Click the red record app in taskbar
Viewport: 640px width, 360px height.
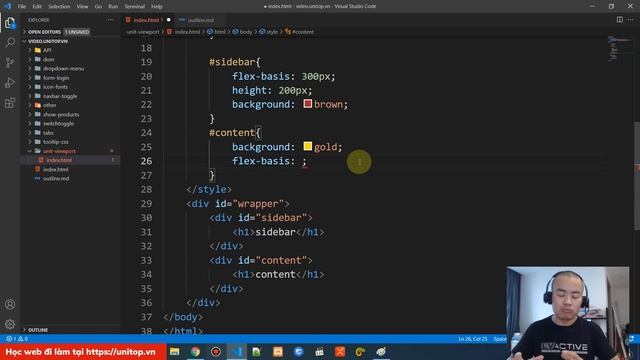coord(216,351)
